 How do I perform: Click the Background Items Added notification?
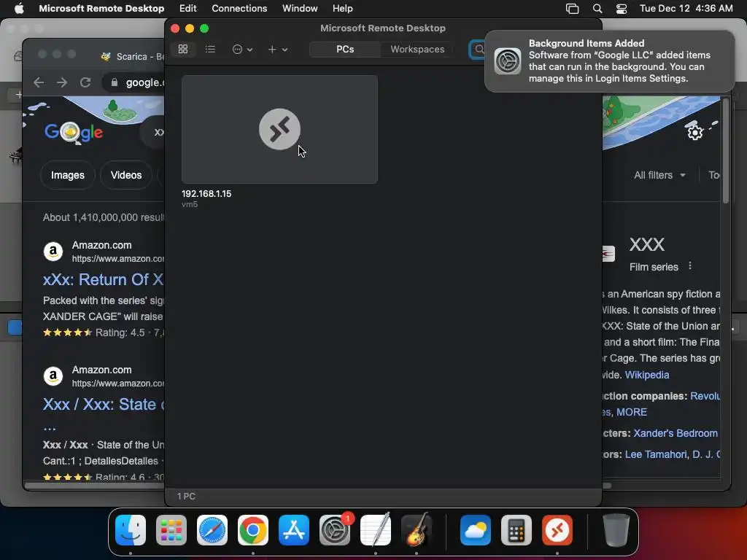click(x=609, y=61)
